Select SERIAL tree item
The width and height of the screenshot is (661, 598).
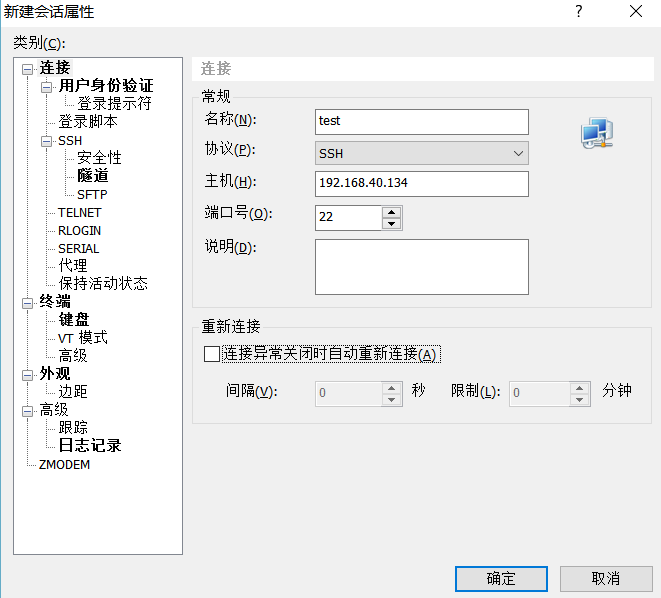click(x=79, y=249)
